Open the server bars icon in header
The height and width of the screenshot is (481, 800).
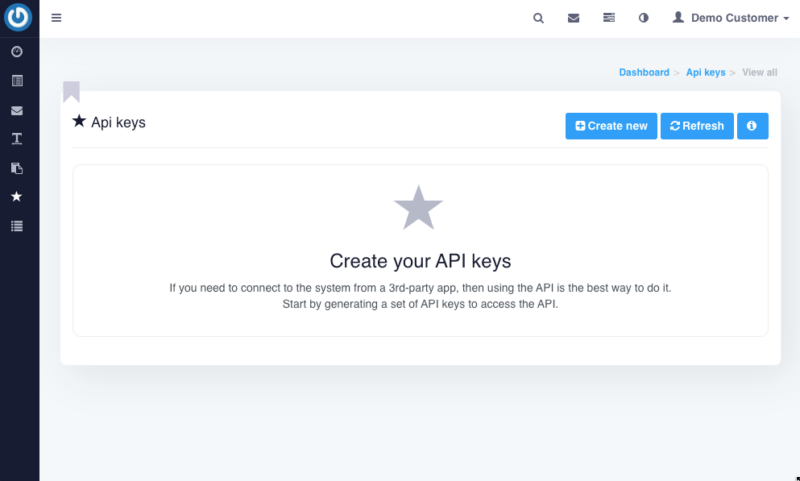[x=608, y=18]
